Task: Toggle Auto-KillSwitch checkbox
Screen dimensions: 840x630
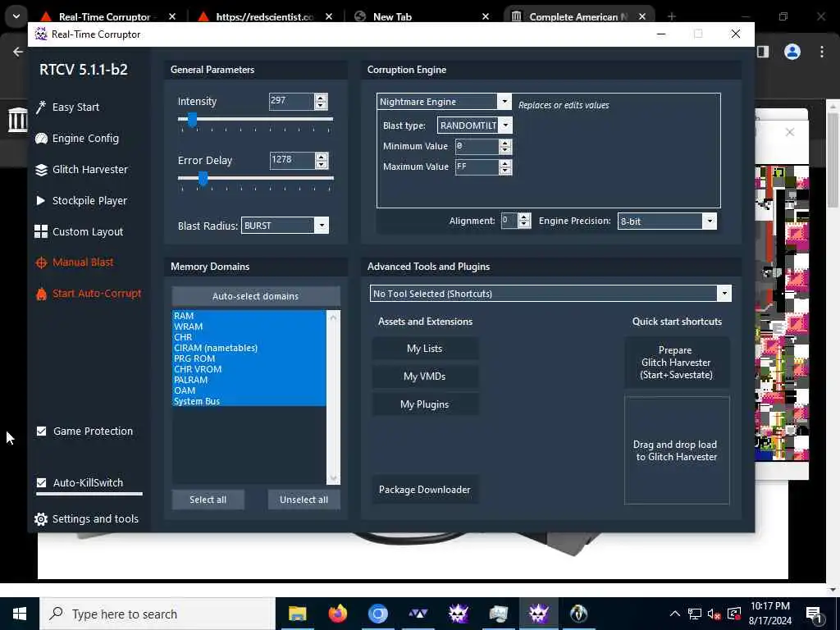Action: coord(41,482)
